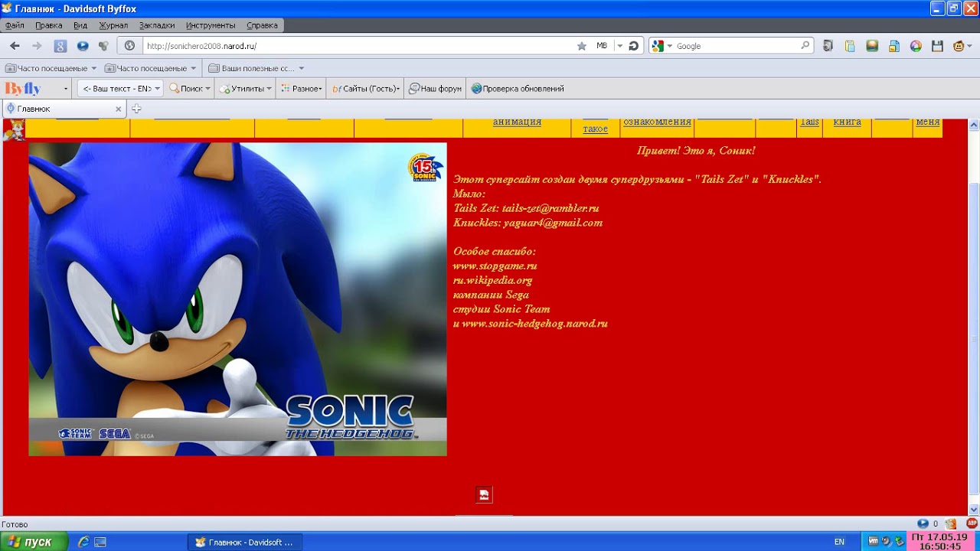Select the Главнюк browser tab

pos(63,109)
